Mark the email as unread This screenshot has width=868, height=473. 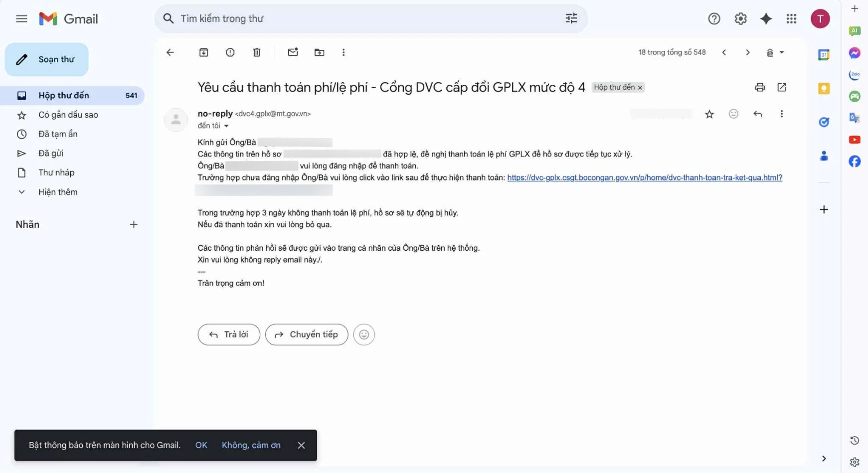pos(293,52)
